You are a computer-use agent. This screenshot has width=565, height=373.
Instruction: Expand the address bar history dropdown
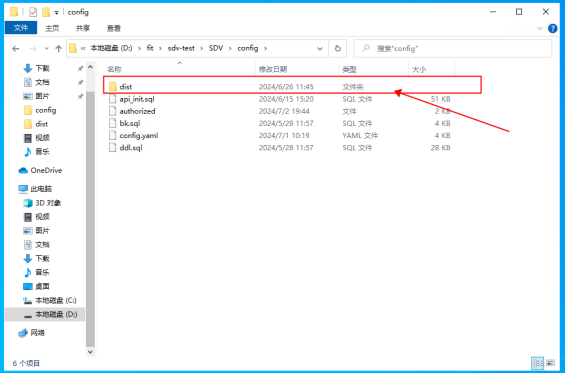tap(320, 49)
